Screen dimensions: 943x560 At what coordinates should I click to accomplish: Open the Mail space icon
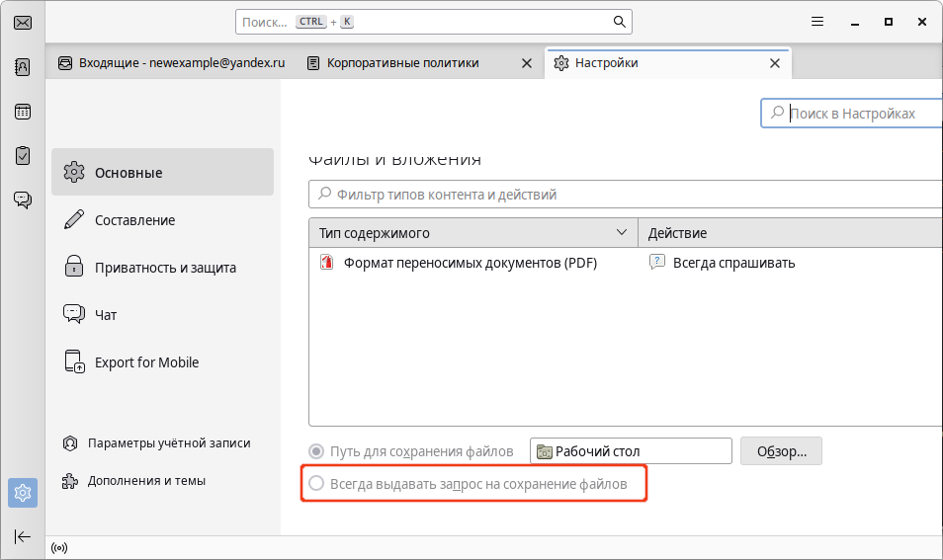click(22, 23)
